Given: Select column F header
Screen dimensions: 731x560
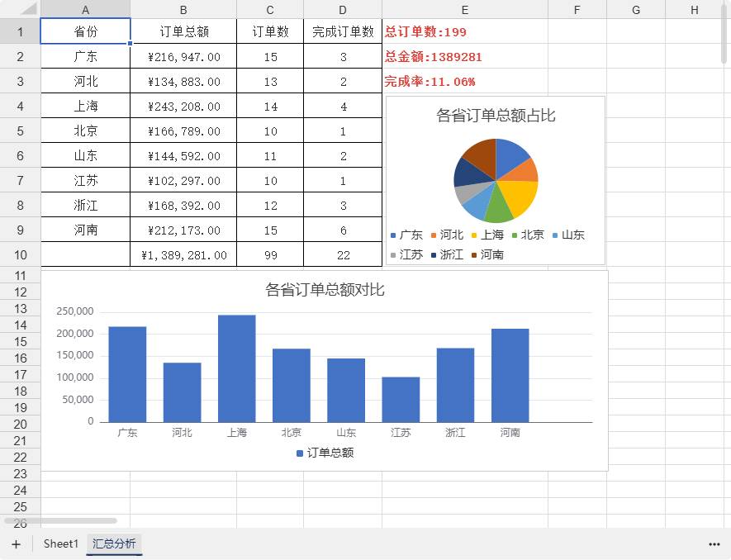Looking at the screenshot, I should pyautogui.click(x=577, y=10).
